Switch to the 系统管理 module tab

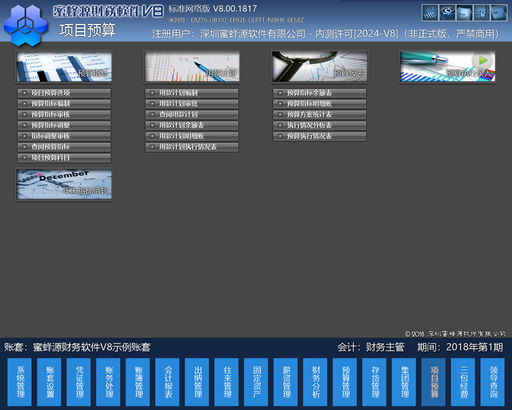tap(20, 382)
